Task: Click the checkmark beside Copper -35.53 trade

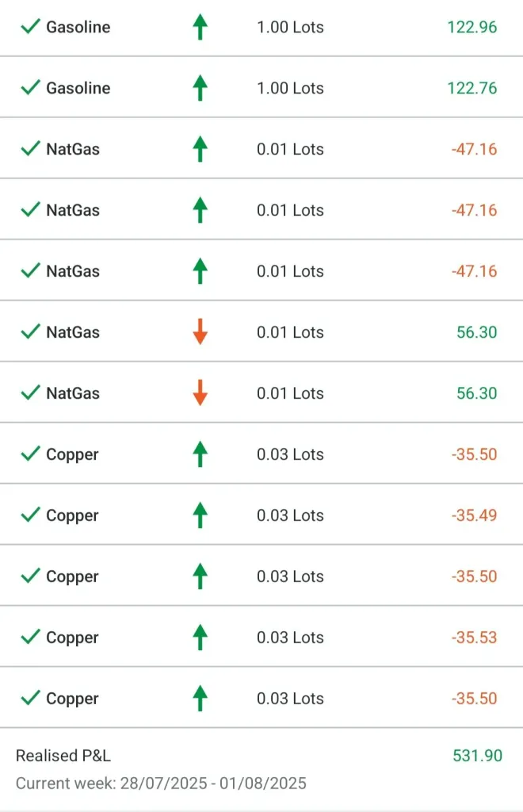Action: [30, 638]
